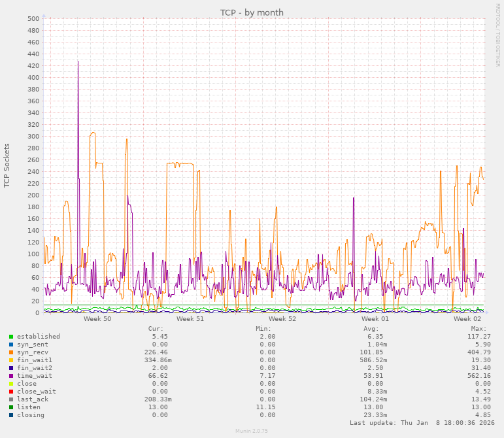Viewport: 504px width, 438px height.
Task: Click the Week 52 x-axis label
Action: point(282,319)
